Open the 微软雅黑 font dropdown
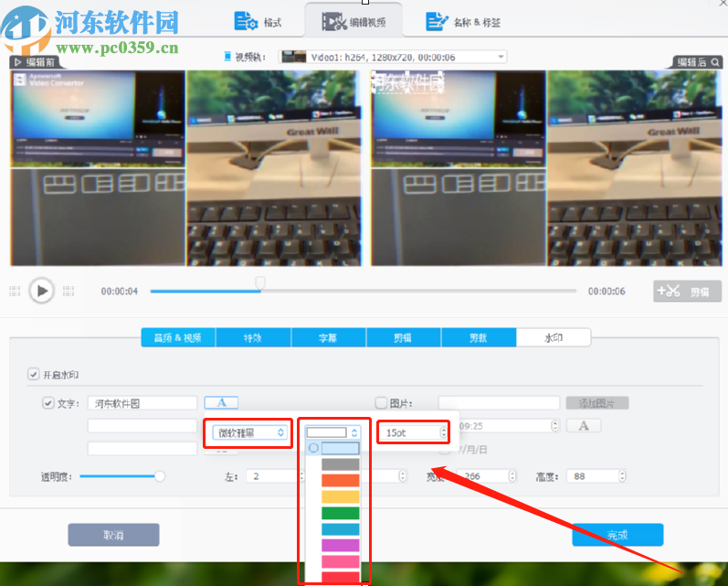This screenshot has width=728, height=586. (x=249, y=432)
